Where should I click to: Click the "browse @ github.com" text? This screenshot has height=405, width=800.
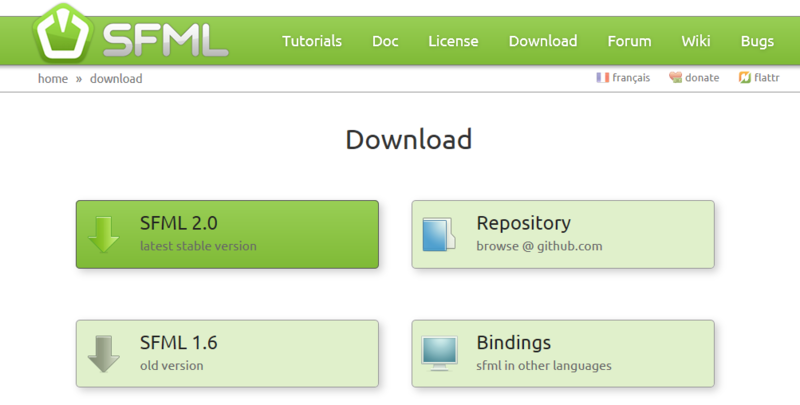[x=539, y=246]
